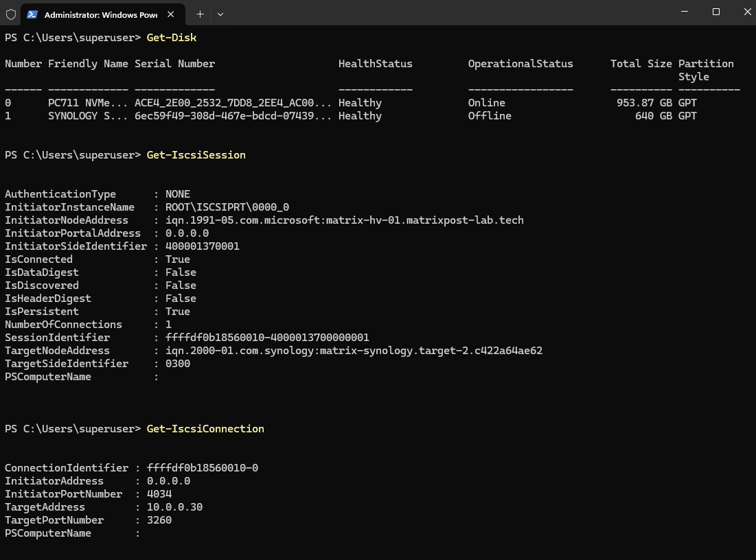This screenshot has height=560, width=756.
Task: Minimize the terminal window
Action: 685,12
